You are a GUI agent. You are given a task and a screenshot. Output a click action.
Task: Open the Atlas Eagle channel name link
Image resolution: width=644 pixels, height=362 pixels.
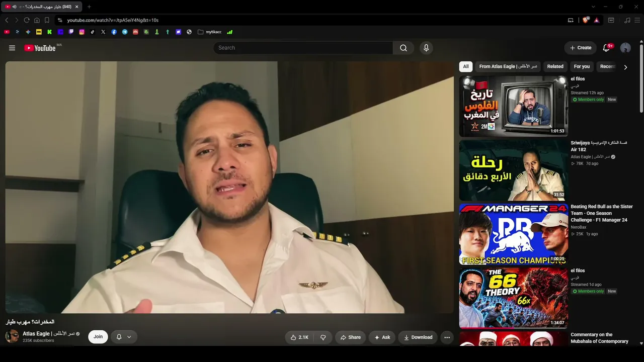[x=49, y=334]
